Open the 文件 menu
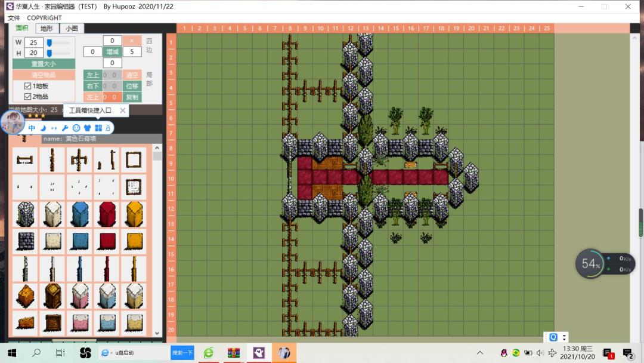 click(x=14, y=18)
